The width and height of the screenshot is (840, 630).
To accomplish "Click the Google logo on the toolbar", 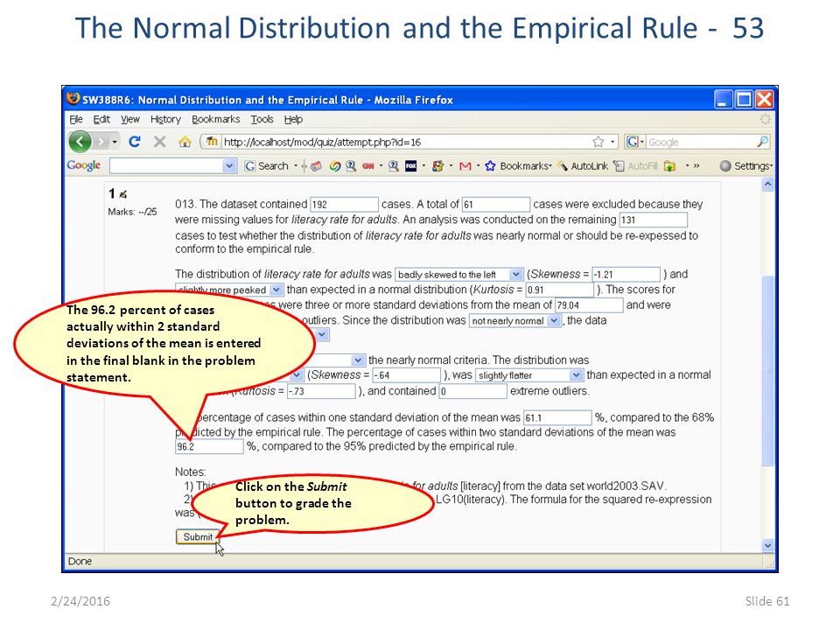I will [84, 165].
